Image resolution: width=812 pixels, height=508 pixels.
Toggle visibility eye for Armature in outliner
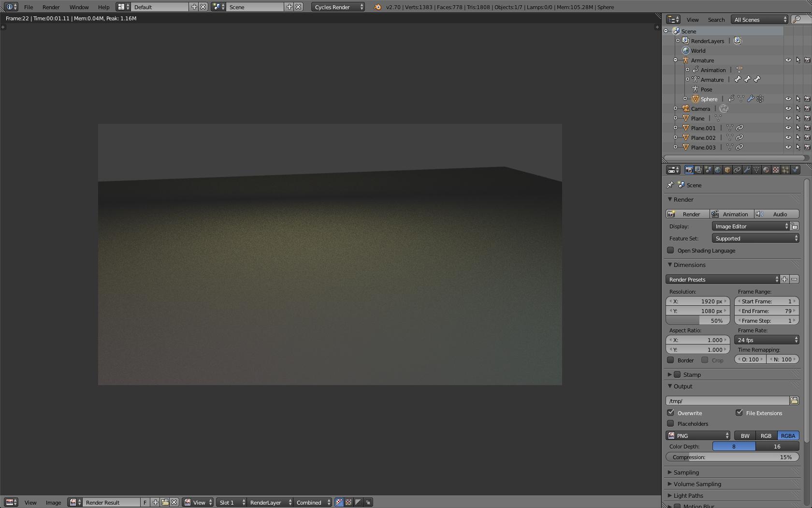[x=788, y=60]
